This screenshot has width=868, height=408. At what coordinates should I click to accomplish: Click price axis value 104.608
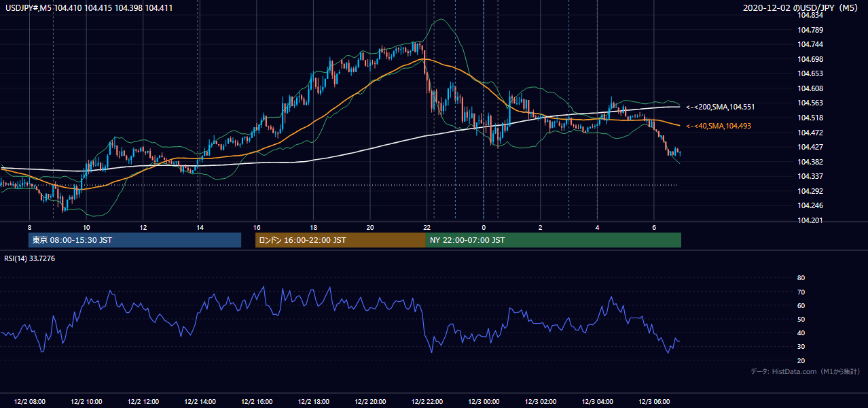click(x=810, y=88)
